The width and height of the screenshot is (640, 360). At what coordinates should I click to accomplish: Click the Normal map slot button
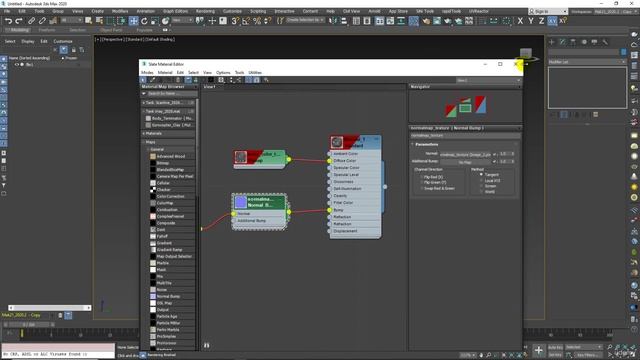point(465,155)
